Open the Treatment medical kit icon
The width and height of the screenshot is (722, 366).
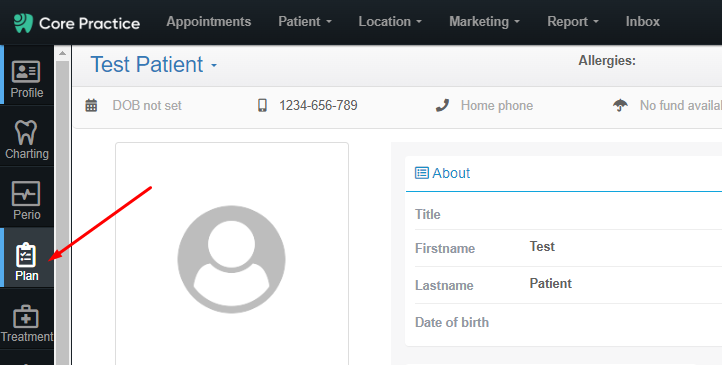[x=26, y=316]
